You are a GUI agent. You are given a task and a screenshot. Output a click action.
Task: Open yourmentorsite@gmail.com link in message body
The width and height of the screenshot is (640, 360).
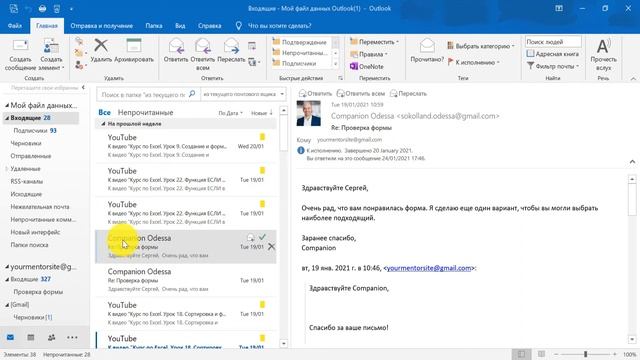[x=429, y=268]
